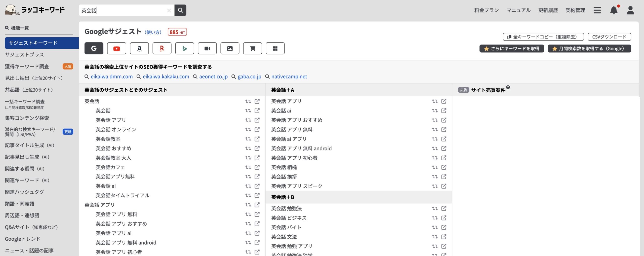
Task: Re-search icon for 英会話 アプリ おすすめ in +A
Action: (x=435, y=120)
